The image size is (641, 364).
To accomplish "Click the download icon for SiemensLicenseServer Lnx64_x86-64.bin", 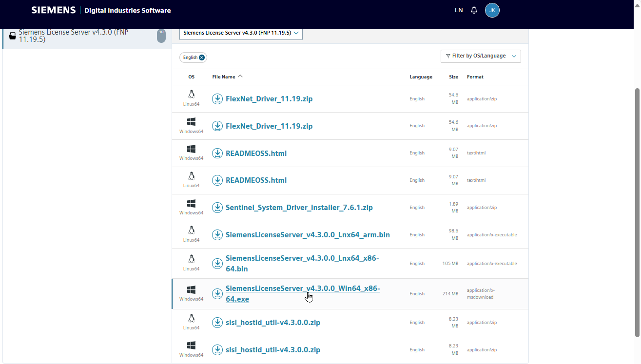I will tap(217, 264).
